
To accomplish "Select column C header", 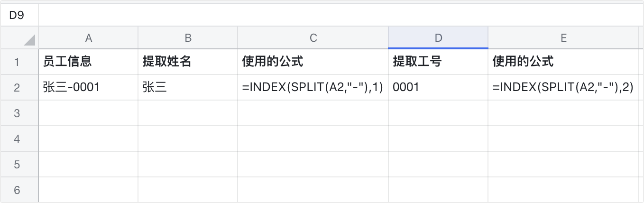I will pyautogui.click(x=313, y=38).
